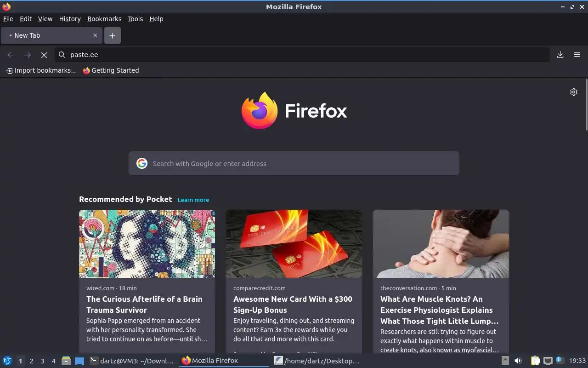The width and height of the screenshot is (588, 368).
Task: Open the Edit menu
Action: [26, 19]
